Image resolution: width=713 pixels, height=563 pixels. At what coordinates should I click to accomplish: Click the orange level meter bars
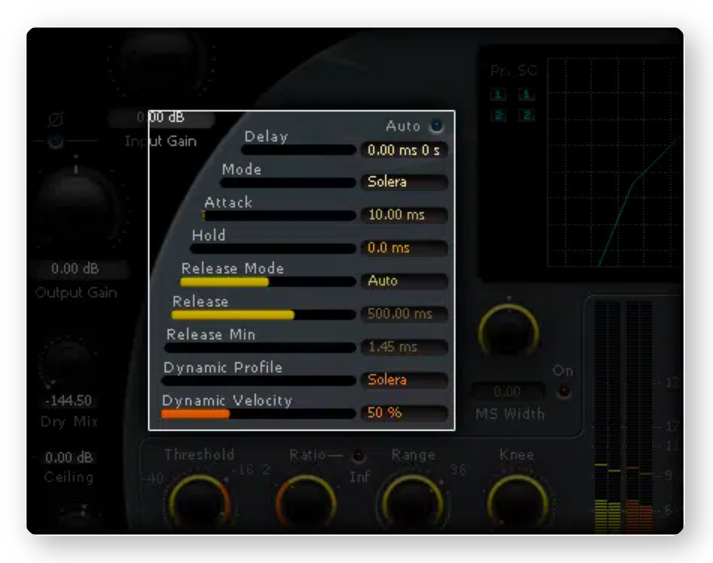639,515
